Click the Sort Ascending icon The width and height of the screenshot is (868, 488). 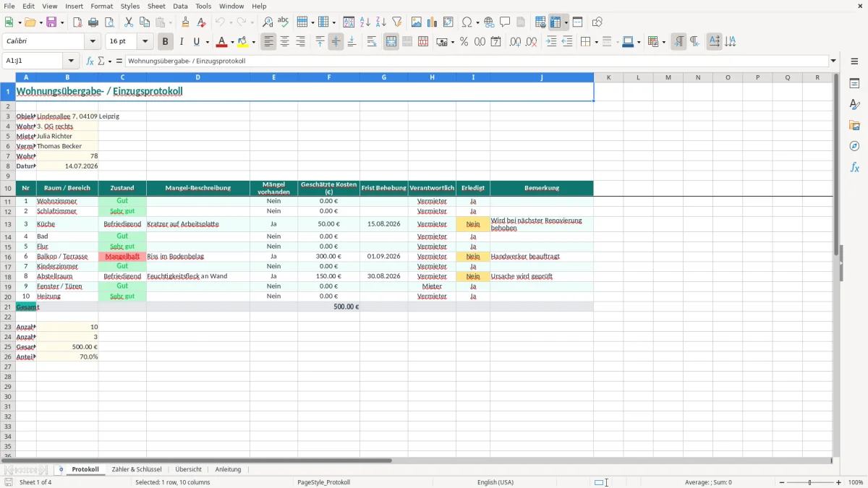pos(365,22)
